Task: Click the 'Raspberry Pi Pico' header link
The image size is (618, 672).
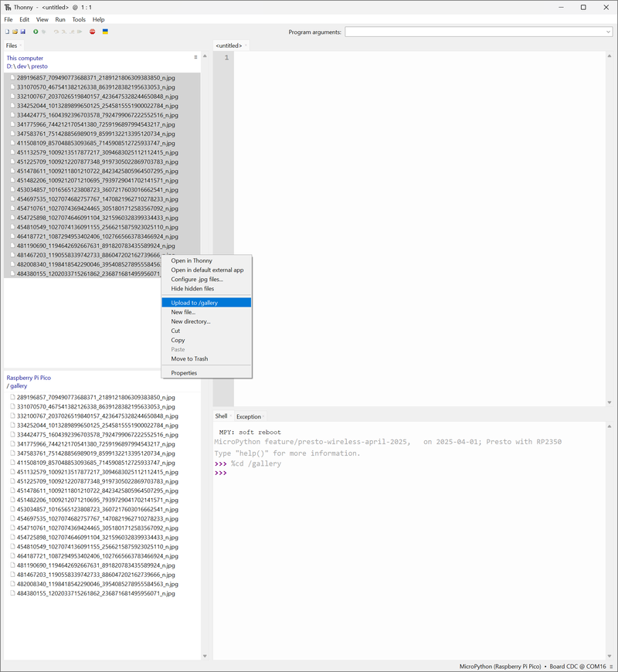Action: [x=29, y=378]
